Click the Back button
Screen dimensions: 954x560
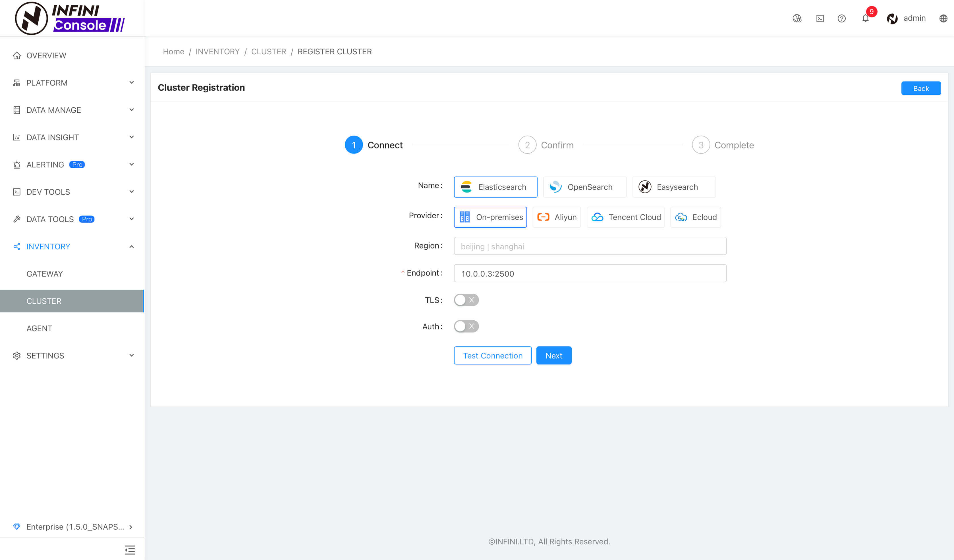[x=921, y=88]
